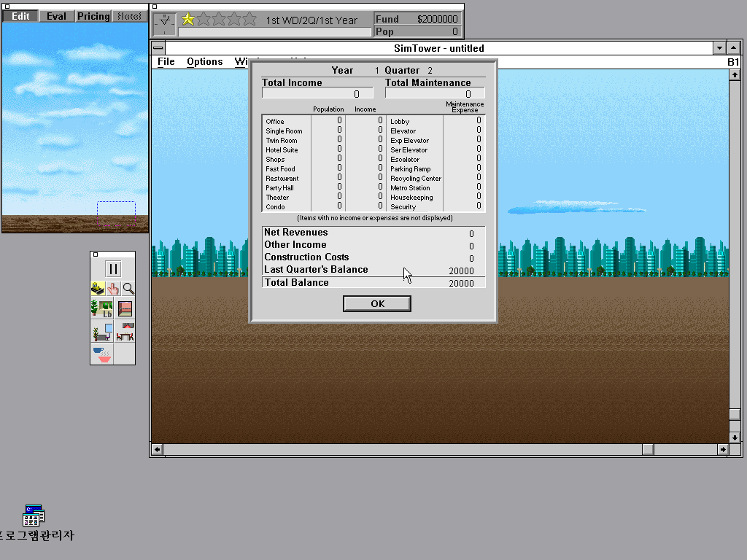Image resolution: width=747 pixels, height=560 pixels.
Task: Open the SimTower window control menu box
Action: point(158,48)
